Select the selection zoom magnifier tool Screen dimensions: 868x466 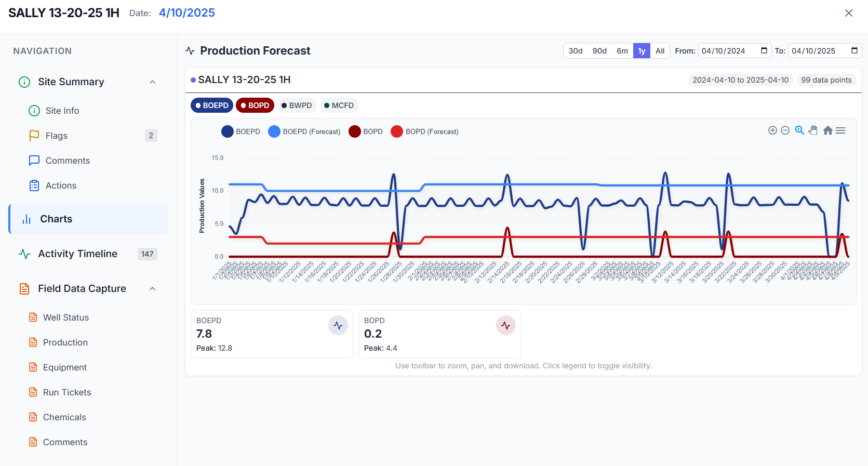click(799, 130)
